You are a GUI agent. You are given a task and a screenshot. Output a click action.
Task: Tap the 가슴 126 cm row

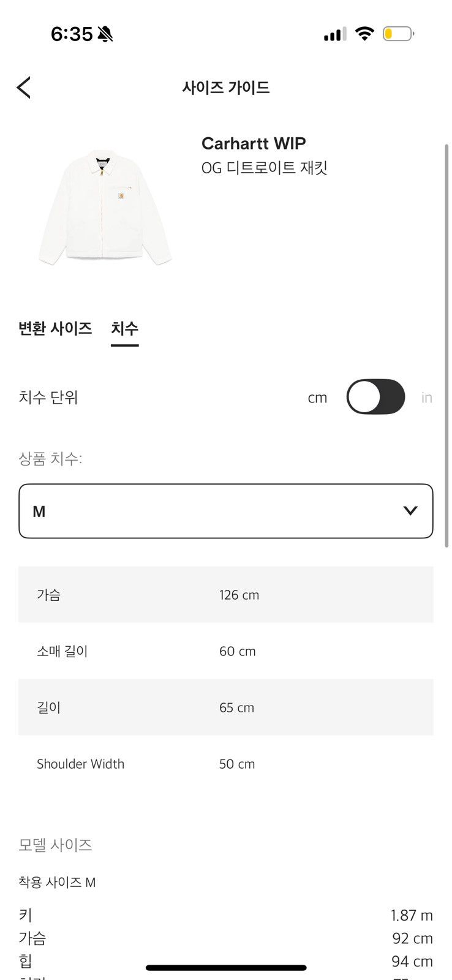226,595
